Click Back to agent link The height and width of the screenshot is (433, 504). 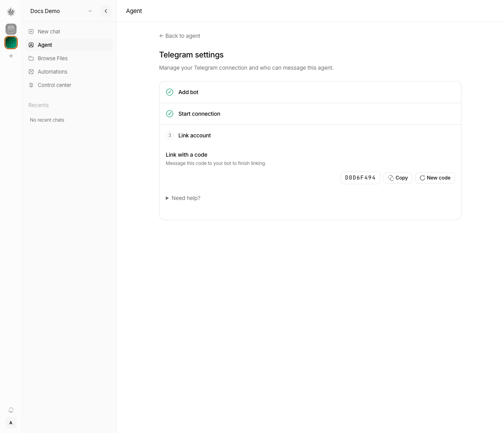pos(180,36)
